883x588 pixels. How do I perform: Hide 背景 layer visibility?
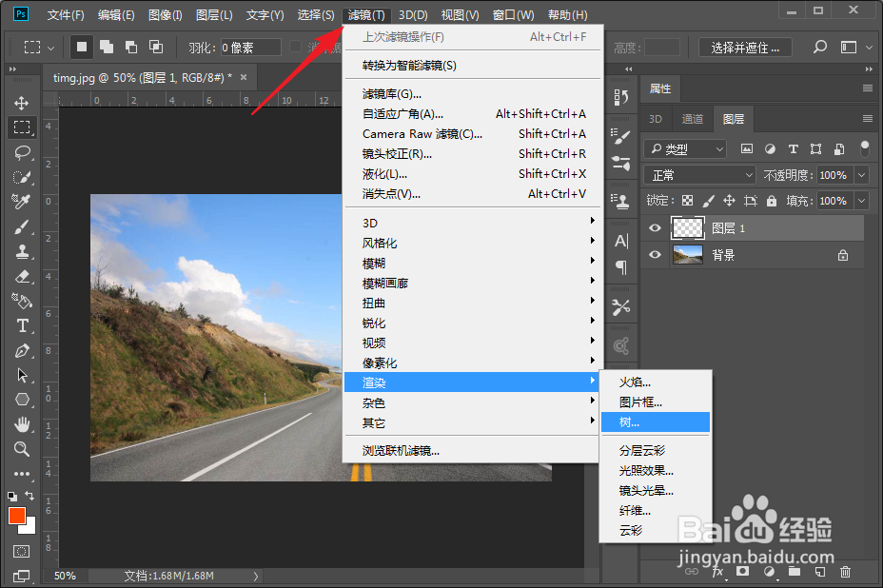[x=655, y=255]
